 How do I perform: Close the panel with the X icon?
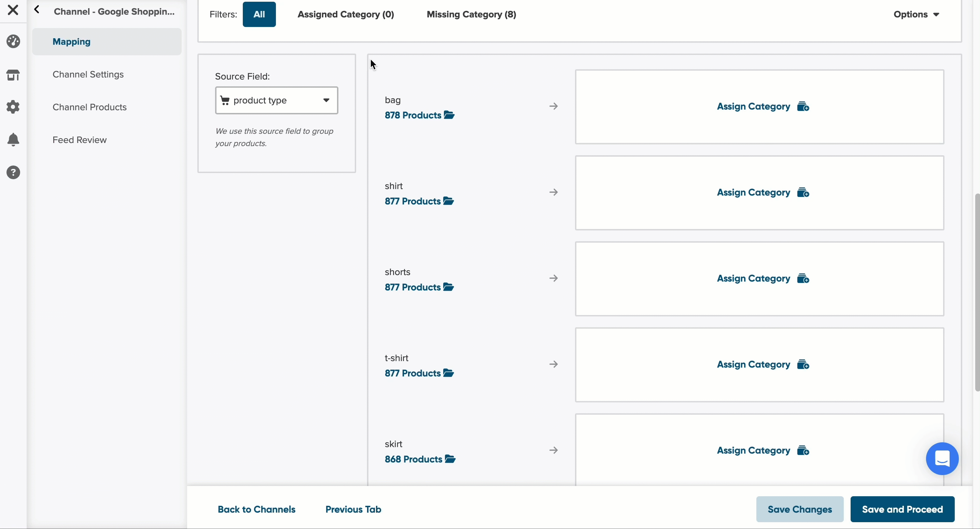click(x=13, y=10)
